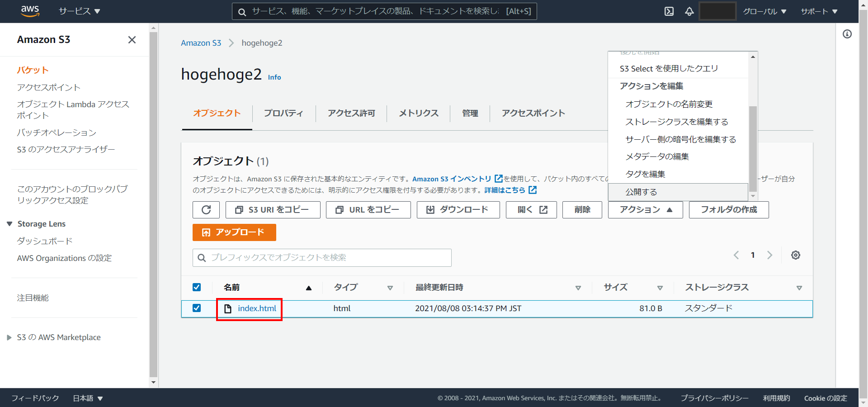This screenshot has width=868, height=407.
Task: Open table preferences gear icon
Action: 796,255
